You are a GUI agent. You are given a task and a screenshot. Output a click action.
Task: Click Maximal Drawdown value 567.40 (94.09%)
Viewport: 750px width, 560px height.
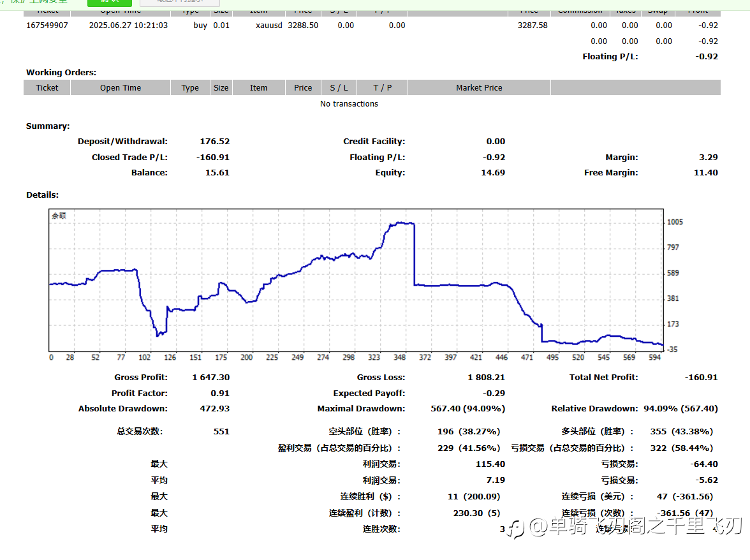[x=468, y=408]
